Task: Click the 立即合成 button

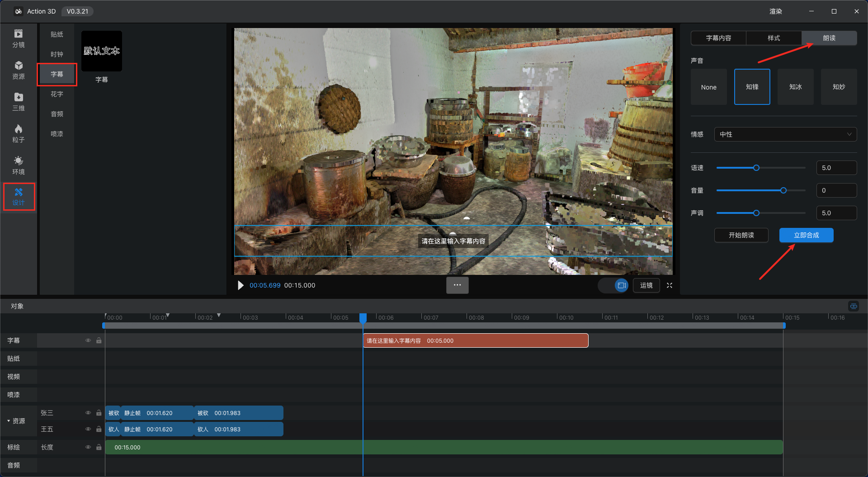Action: point(807,235)
